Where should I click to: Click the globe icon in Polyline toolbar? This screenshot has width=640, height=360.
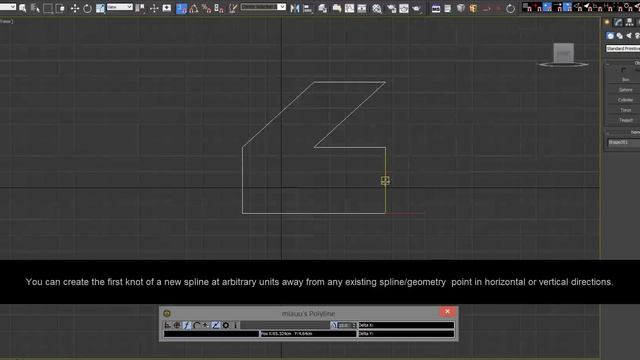[x=177, y=325]
